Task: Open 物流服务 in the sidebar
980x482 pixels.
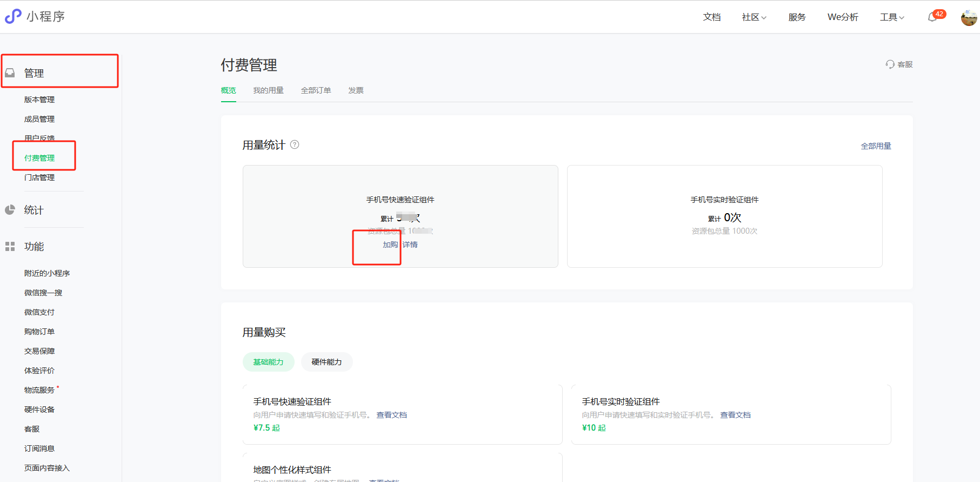Action: click(x=39, y=390)
